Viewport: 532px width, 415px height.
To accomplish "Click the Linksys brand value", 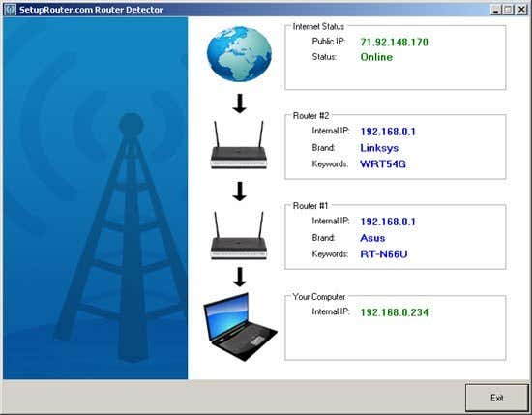I will pos(379,148).
